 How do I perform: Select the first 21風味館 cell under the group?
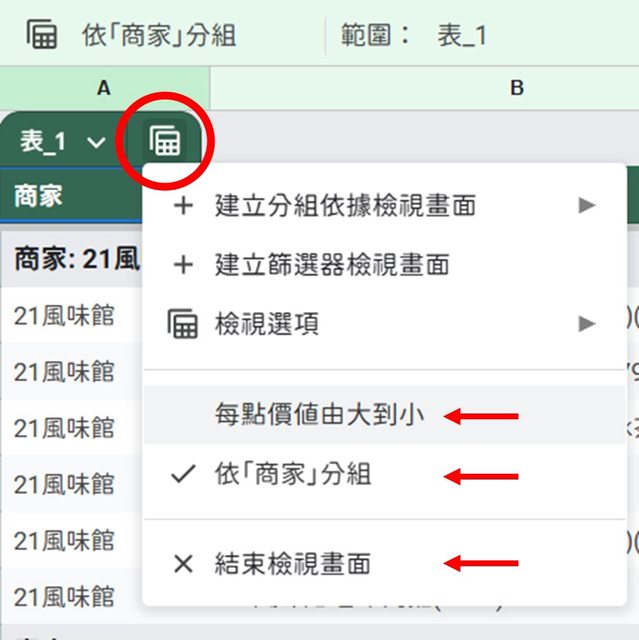point(65,317)
